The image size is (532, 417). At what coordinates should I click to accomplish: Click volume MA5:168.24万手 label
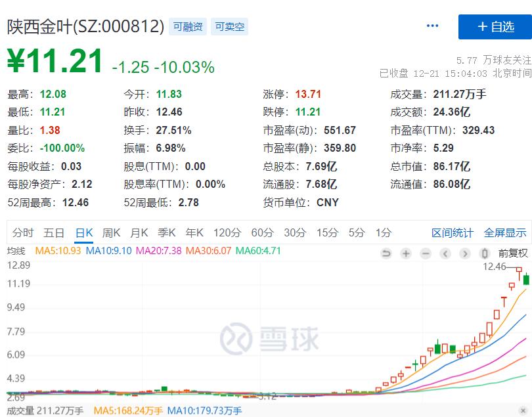click(128, 411)
